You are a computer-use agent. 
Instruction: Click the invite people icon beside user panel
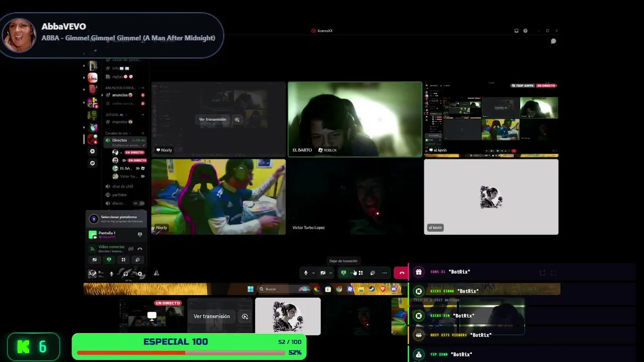[x=156, y=274]
